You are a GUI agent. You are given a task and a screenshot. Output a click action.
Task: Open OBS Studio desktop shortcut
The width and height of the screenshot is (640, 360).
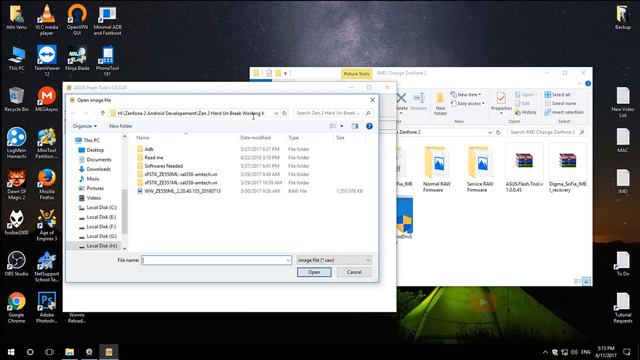[16, 264]
